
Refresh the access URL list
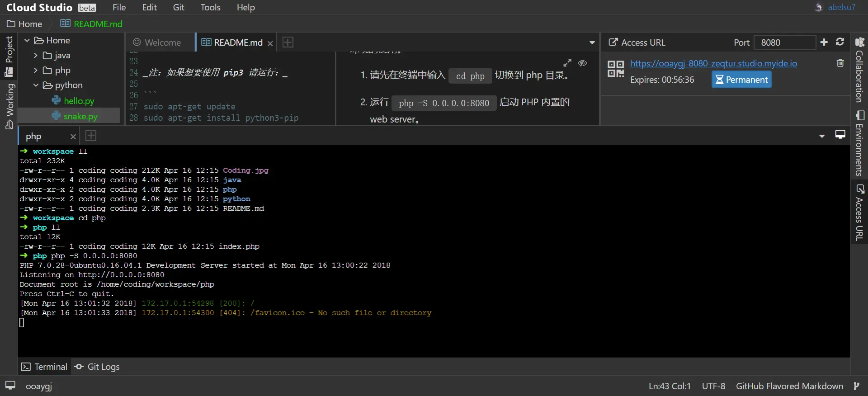point(840,42)
